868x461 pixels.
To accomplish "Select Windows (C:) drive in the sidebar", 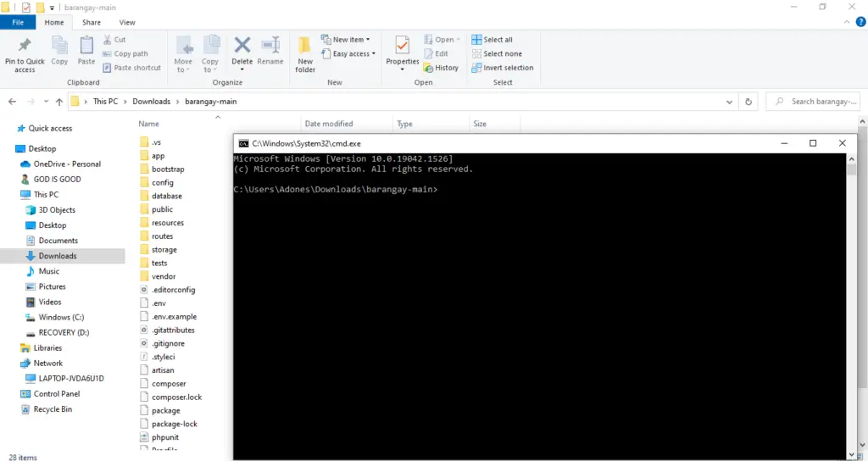I will click(61, 317).
